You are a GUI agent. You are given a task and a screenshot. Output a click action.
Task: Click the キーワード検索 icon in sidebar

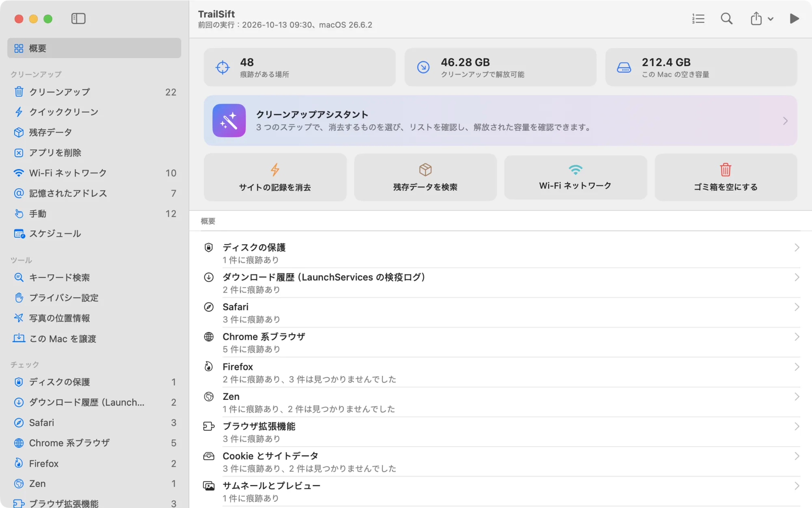pos(19,278)
